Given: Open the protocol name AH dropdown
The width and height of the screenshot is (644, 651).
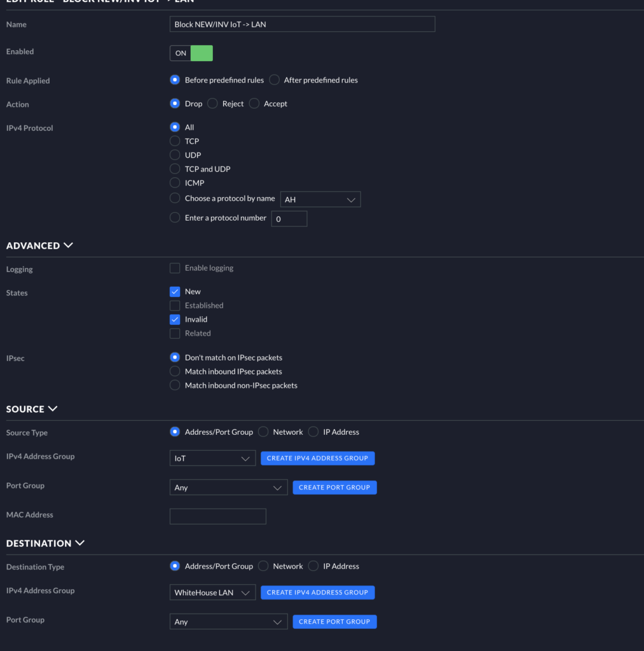Looking at the screenshot, I should coord(320,200).
